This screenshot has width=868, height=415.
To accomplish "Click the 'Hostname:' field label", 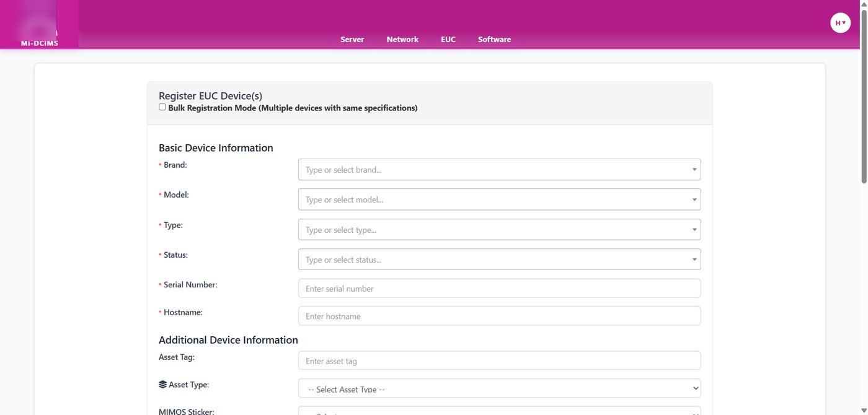I will coord(183,313).
